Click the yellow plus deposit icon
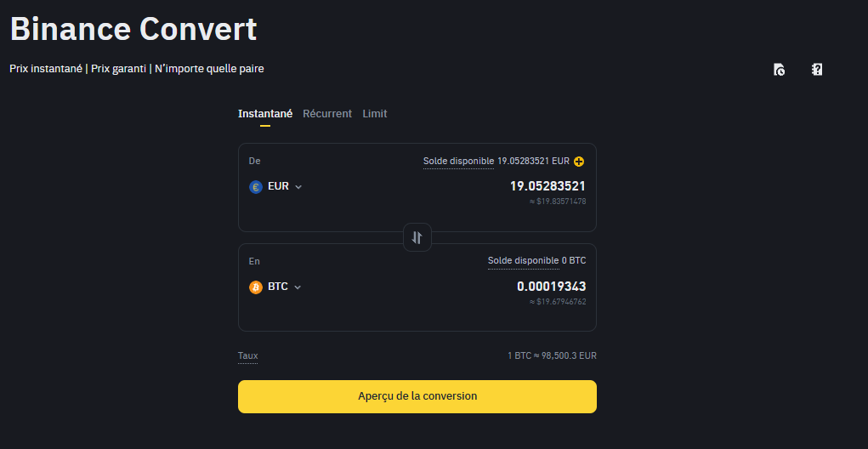Screen dimensions: 868x449 (579, 162)
